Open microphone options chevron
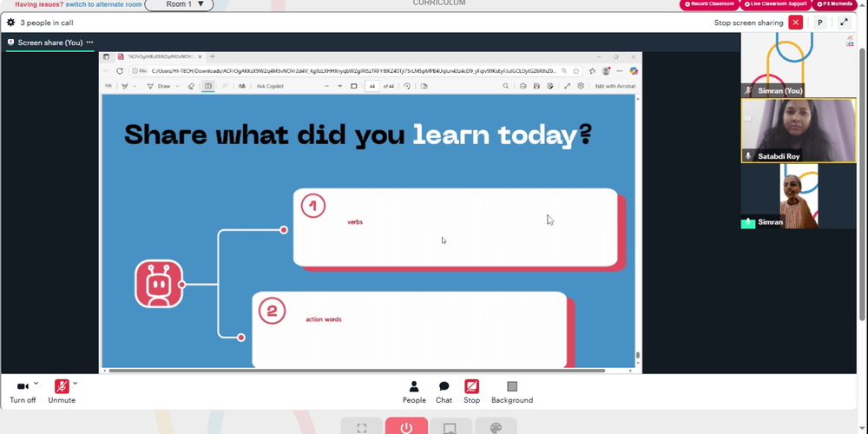This screenshot has height=434, width=868. (75, 383)
